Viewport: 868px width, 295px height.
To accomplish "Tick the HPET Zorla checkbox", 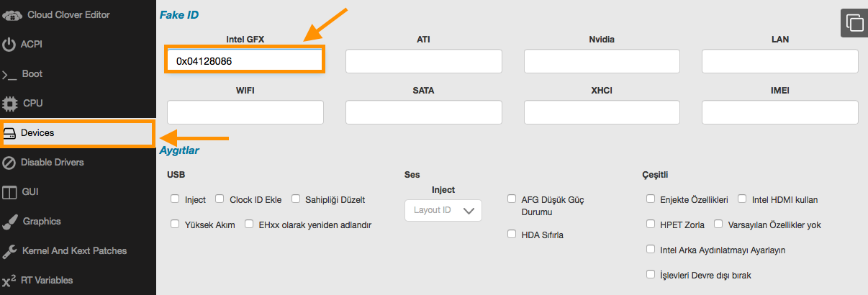I will [x=650, y=224].
